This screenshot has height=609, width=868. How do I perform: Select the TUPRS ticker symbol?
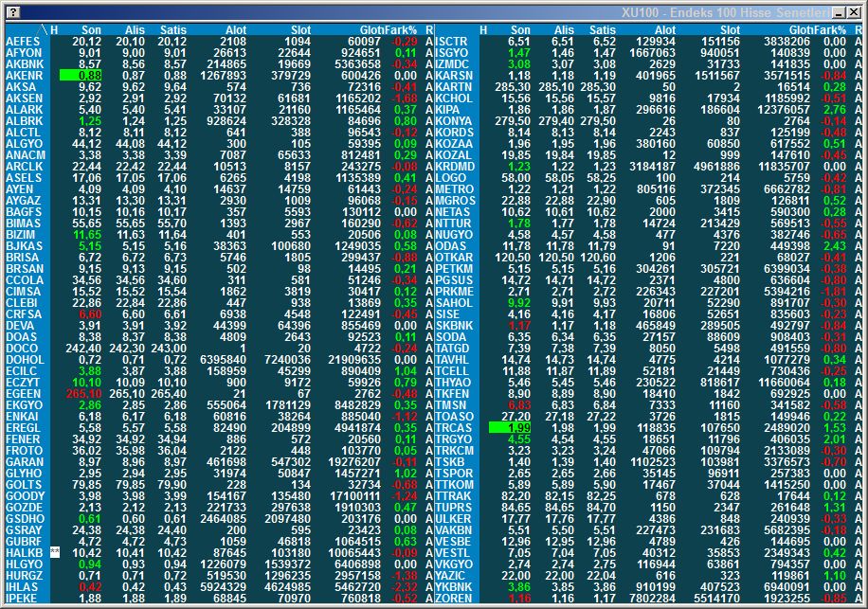pyautogui.click(x=453, y=508)
